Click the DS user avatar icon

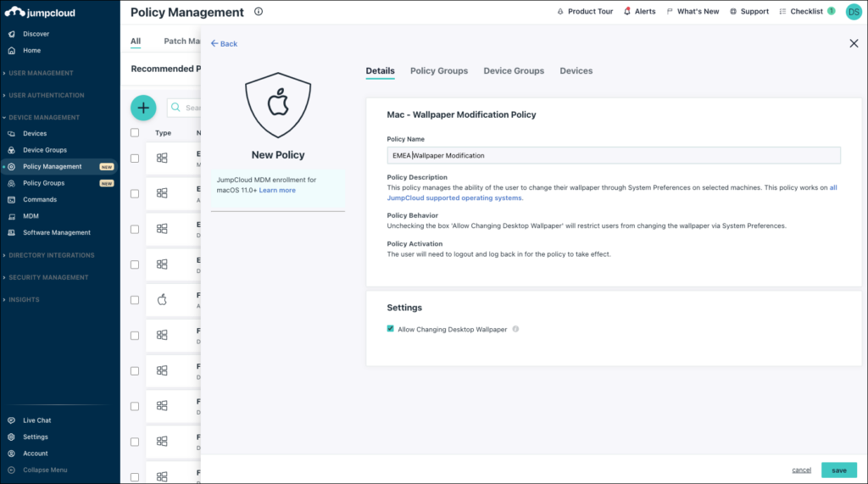coord(853,12)
